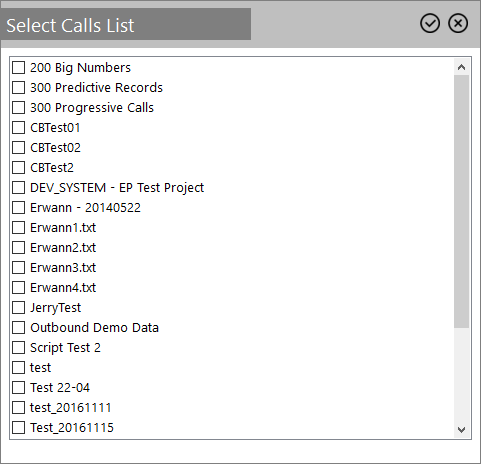Check the test_20161111 checkbox

pos(18,407)
